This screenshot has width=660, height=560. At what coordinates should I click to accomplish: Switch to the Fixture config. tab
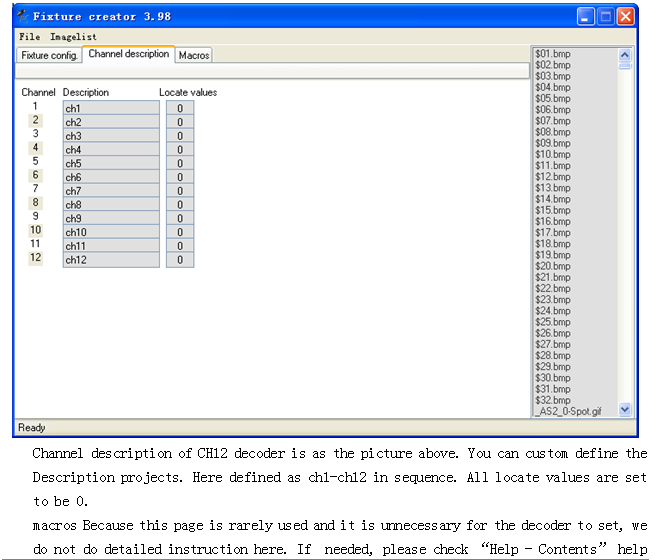pyautogui.click(x=50, y=56)
